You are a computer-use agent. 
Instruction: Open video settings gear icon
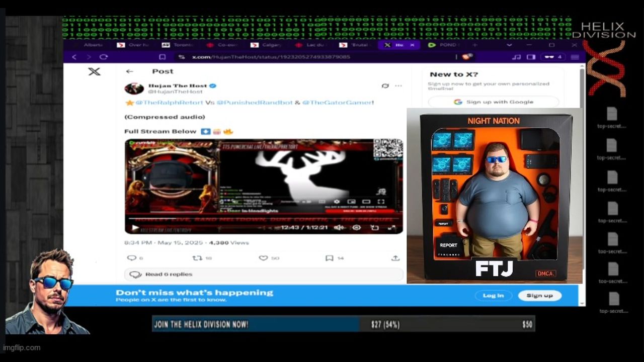coord(356,228)
